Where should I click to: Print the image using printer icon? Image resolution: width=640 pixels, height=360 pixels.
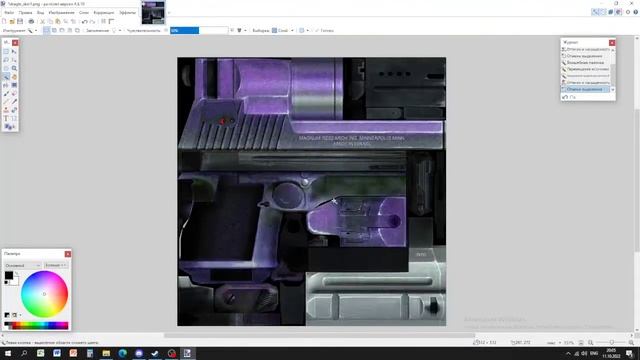click(31, 21)
